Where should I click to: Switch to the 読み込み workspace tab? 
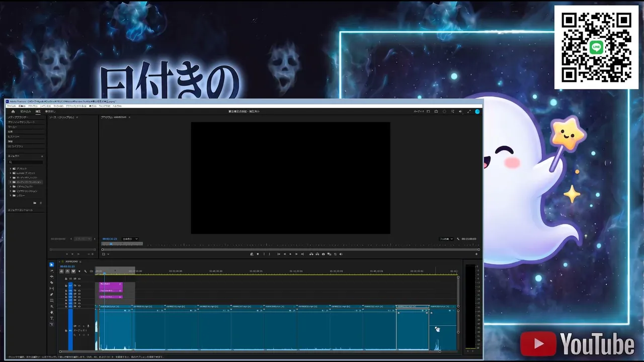point(26,111)
